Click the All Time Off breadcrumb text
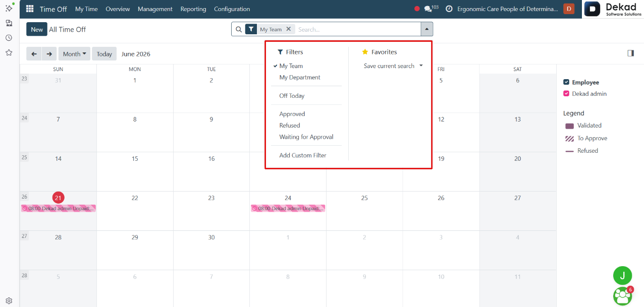The image size is (644, 307). (67, 29)
